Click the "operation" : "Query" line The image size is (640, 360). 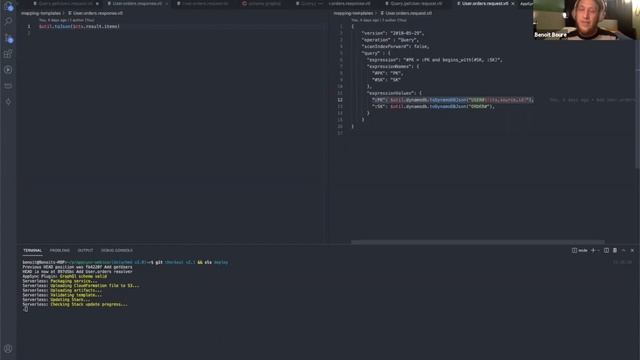pos(390,40)
